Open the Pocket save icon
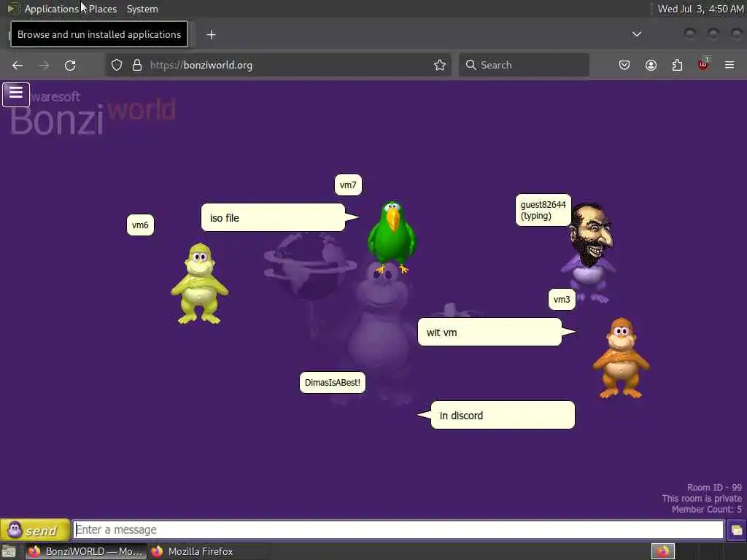This screenshot has width=747, height=560. pos(624,65)
